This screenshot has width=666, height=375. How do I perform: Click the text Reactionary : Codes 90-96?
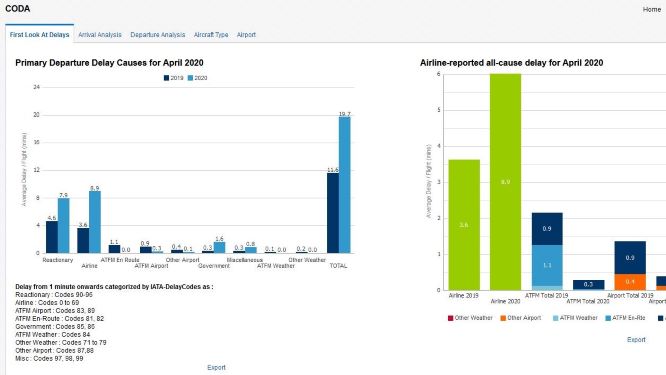click(x=54, y=294)
